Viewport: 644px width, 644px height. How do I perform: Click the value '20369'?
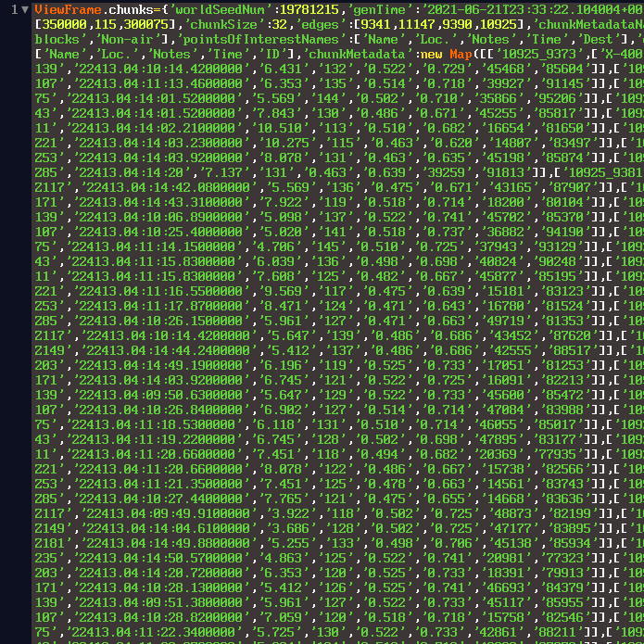coord(493,453)
